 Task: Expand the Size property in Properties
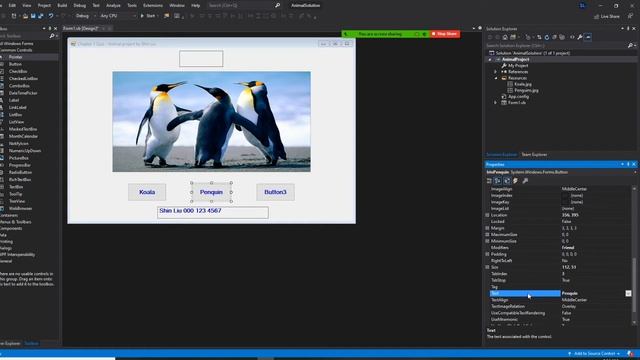click(487, 267)
